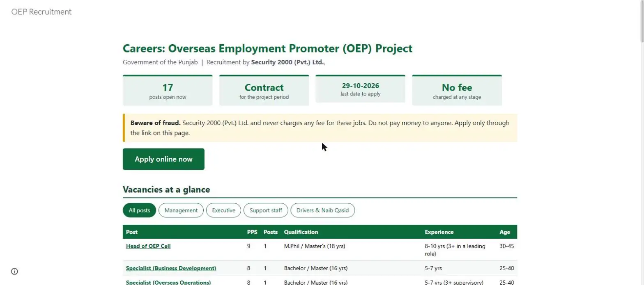Filter vacancies by Management

(x=181, y=210)
